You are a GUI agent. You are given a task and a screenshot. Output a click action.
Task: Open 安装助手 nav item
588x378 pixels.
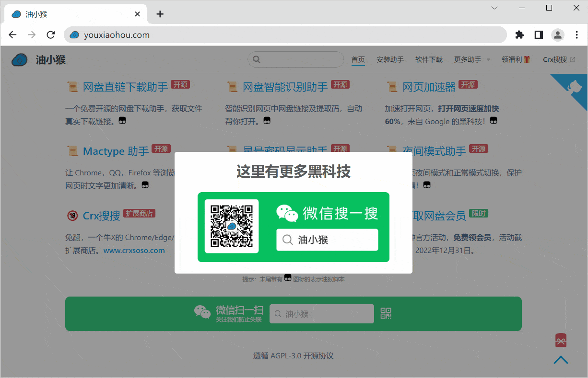click(x=390, y=60)
